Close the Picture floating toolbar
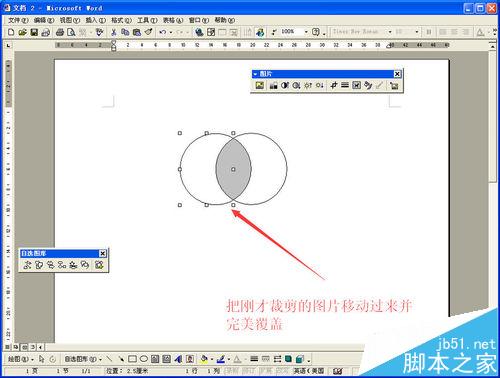This screenshot has height=378, width=500. [x=397, y=74]
